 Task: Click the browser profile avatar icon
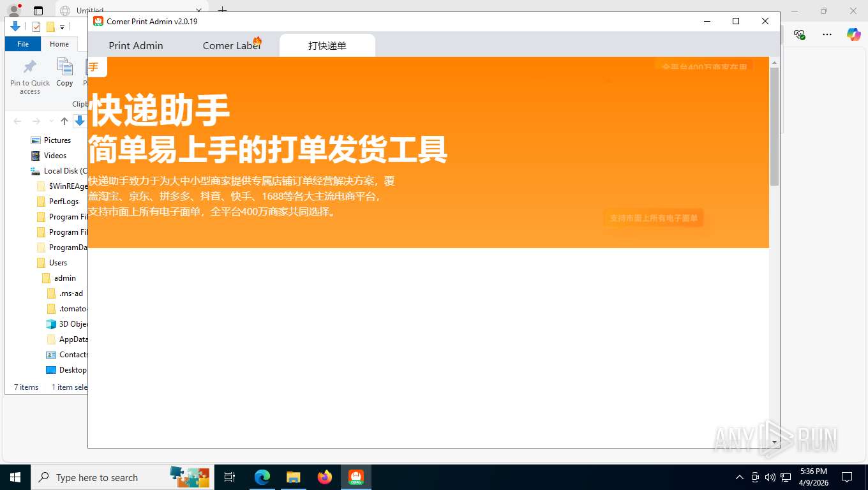coord(13,10)
